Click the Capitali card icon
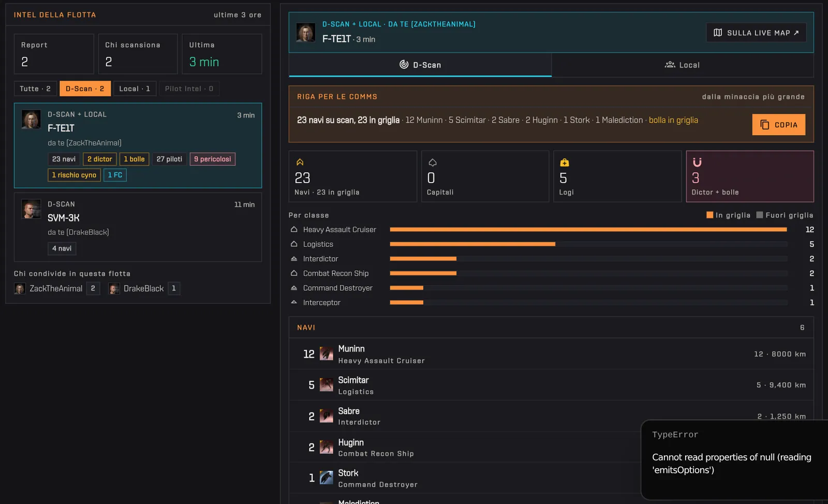 [x=432, y=162]
